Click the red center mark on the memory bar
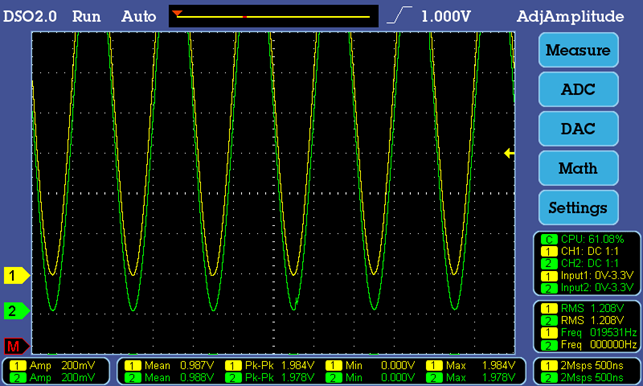This screenshot has width=643, height=386. 245,17
